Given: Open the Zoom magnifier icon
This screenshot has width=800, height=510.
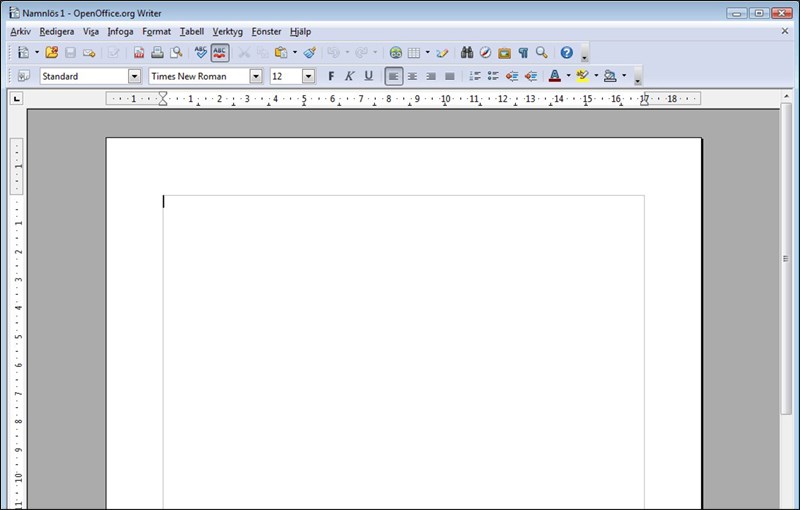Looking at the screenshot, I should 542,53.
